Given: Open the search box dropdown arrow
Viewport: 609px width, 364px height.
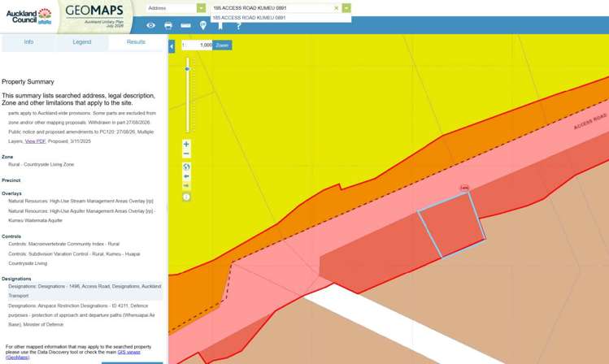Looking at the screenshot, I should click(346, 8).
